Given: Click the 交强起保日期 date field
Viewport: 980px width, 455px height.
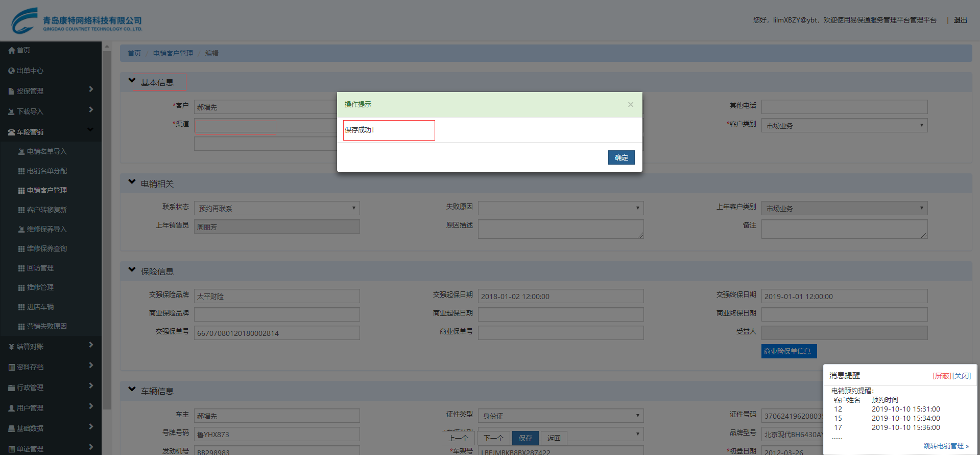Looking at the screenshot, I should (x=561, y=296).
